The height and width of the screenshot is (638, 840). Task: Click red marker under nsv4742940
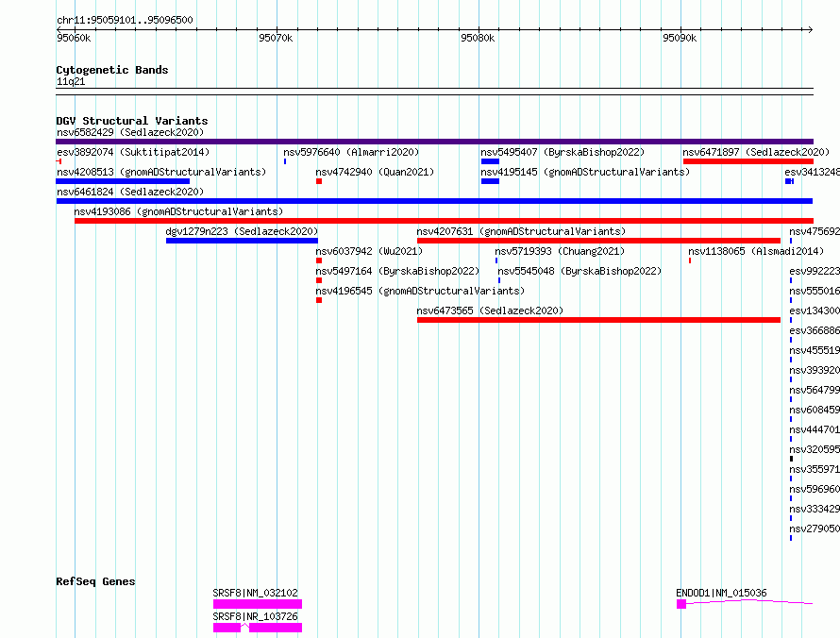[319, 181]
